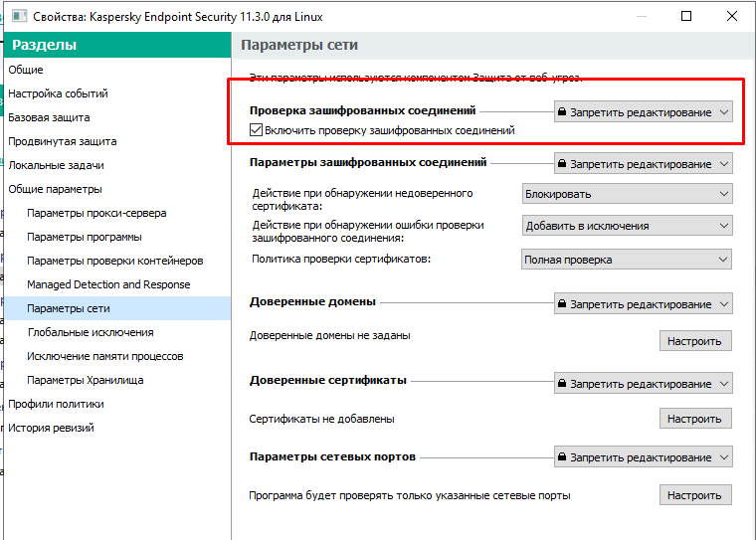Screen dimensions: 756x540
Task: Open the Общие section
Action: pos(117,70)
